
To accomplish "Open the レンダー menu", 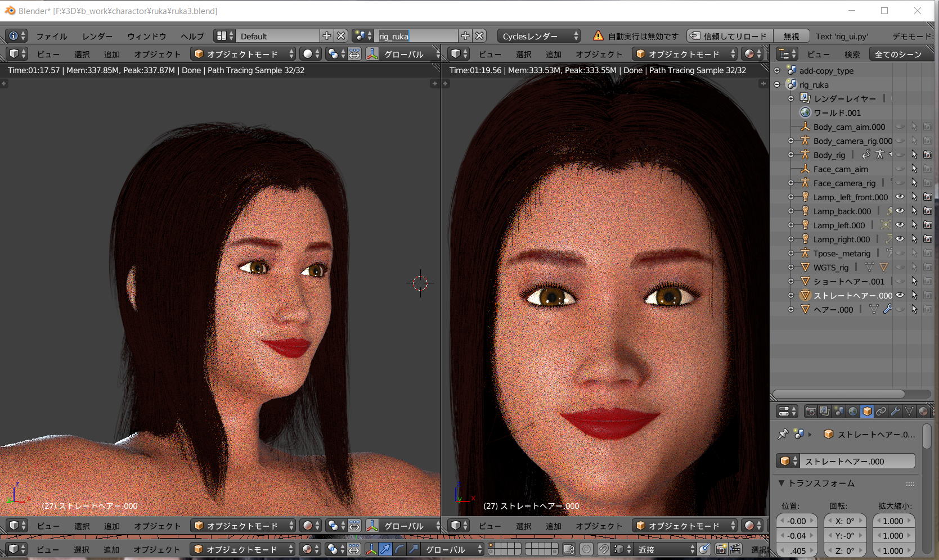I will 97,36.
